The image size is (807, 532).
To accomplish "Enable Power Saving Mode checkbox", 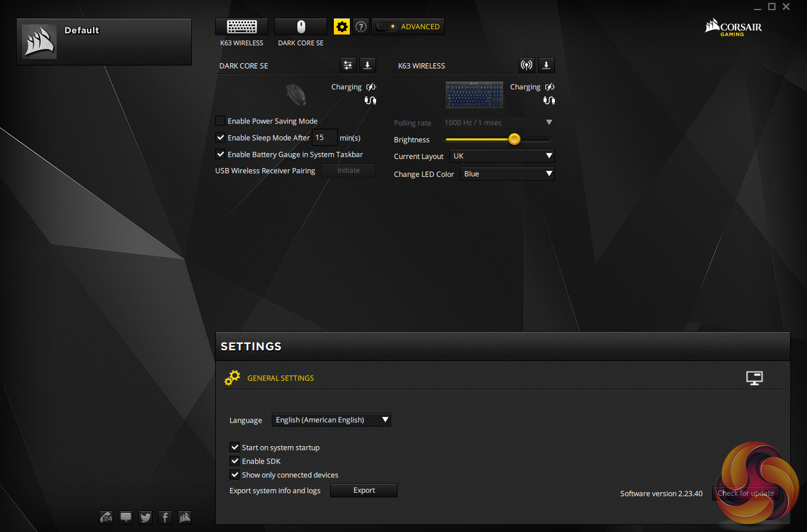I will pyautogui.click(x=221, y=121).
